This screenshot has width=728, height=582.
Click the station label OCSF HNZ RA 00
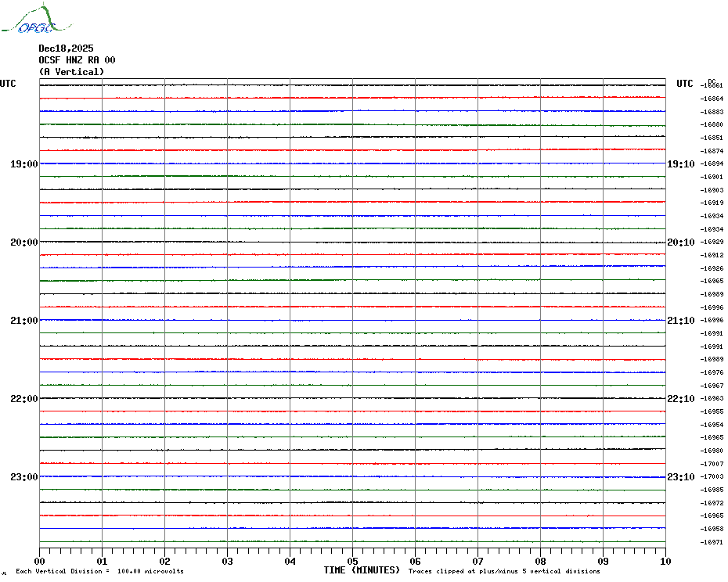coord(77,60)
